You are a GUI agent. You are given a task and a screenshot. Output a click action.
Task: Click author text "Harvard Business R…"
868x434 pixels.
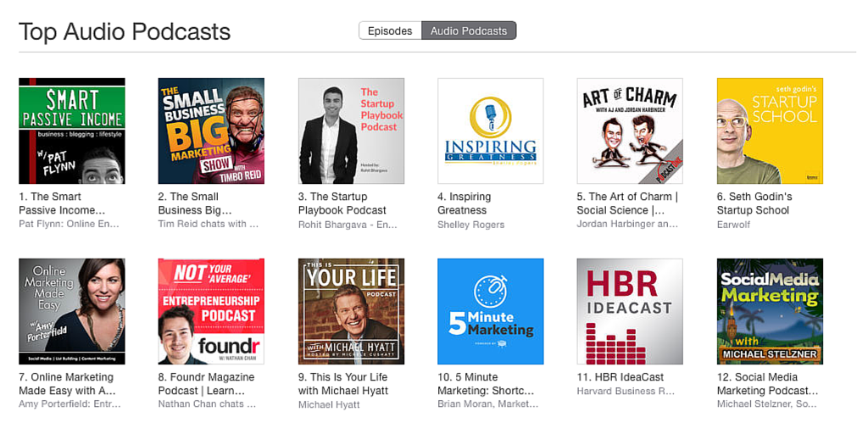626,391
